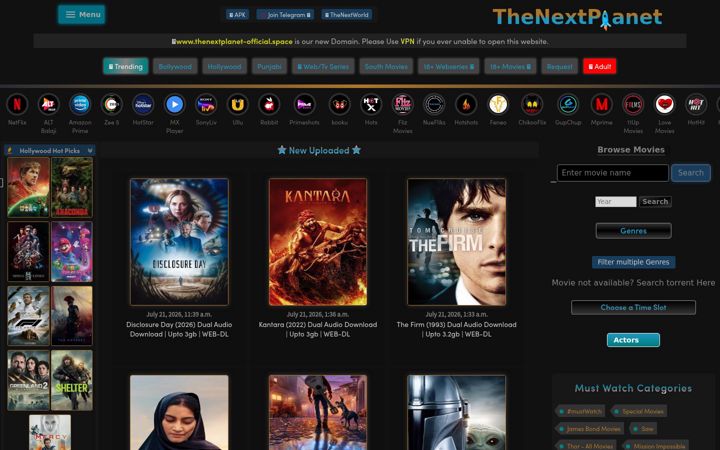Viewport: 720px width, 450px height.
Task: Click the TheNextPlanet rocket logo
Action: point(578,17)
